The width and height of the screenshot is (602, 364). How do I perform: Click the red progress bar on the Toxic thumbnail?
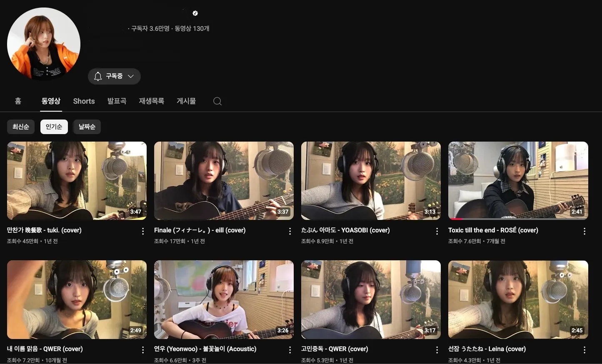click(x=457, y=218)
